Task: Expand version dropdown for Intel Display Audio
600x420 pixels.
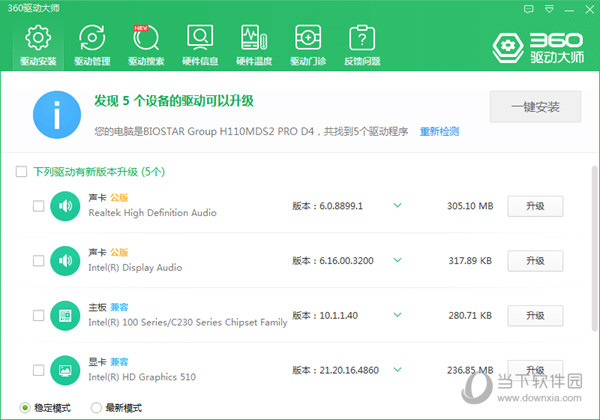Action: click(397, 260)
